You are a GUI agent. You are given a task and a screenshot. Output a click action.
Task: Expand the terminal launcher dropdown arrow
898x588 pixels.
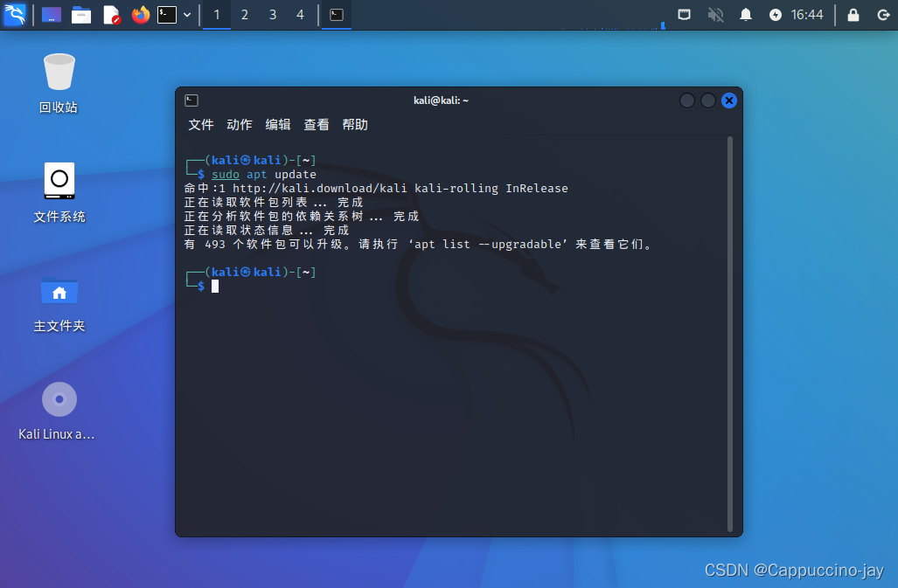(x=187, y=15)
